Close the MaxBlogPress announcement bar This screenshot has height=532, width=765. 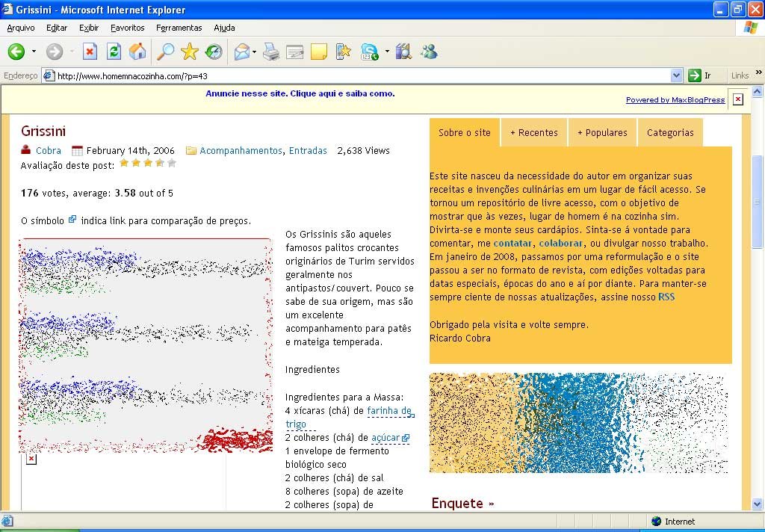click(737, 99)
